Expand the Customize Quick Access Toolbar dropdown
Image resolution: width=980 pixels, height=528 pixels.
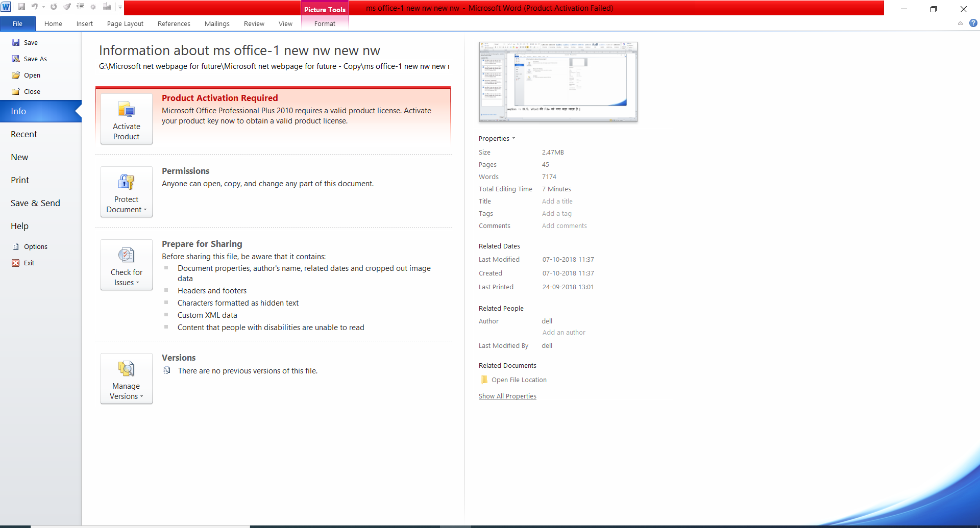(120, 7)
